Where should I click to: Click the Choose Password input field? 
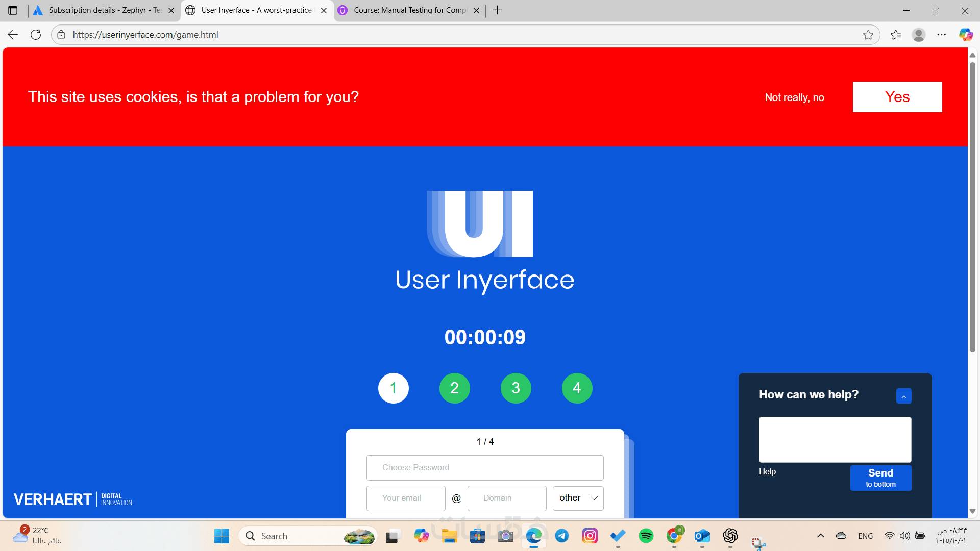(485, 467)
